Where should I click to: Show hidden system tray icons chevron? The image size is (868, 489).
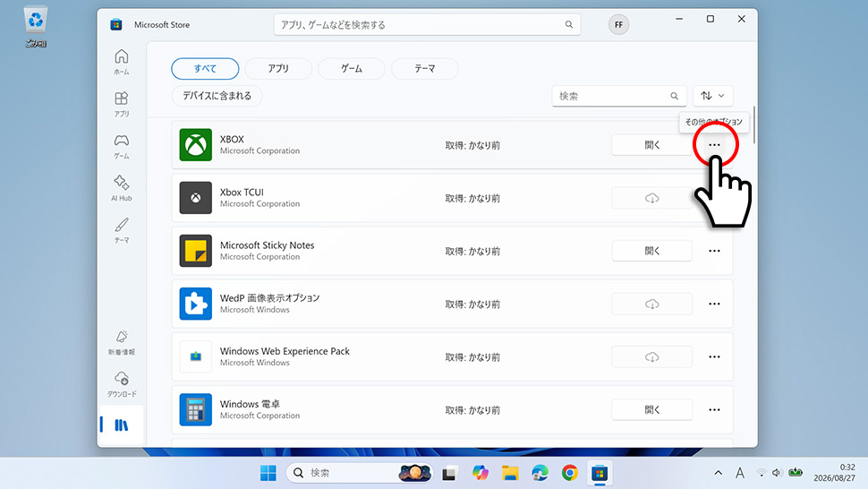point(718,473)
